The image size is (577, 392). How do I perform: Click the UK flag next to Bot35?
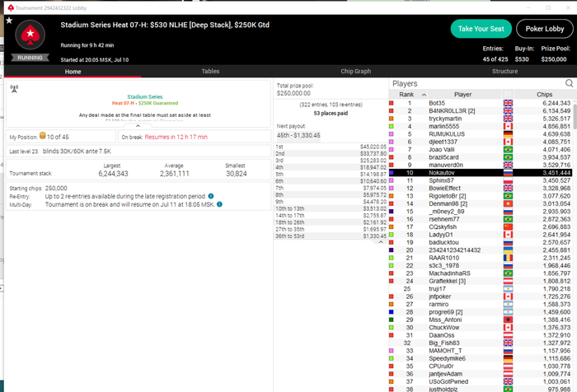508,103
